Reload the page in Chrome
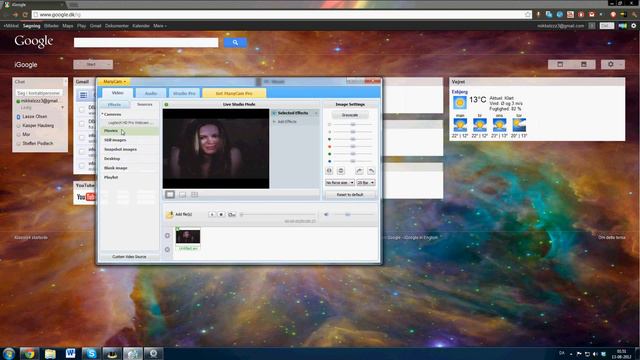 click(x=25, y=15)
